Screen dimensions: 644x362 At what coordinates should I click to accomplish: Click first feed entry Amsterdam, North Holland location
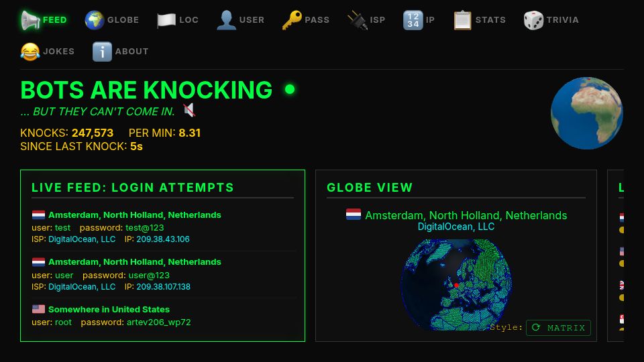point(135,215)
